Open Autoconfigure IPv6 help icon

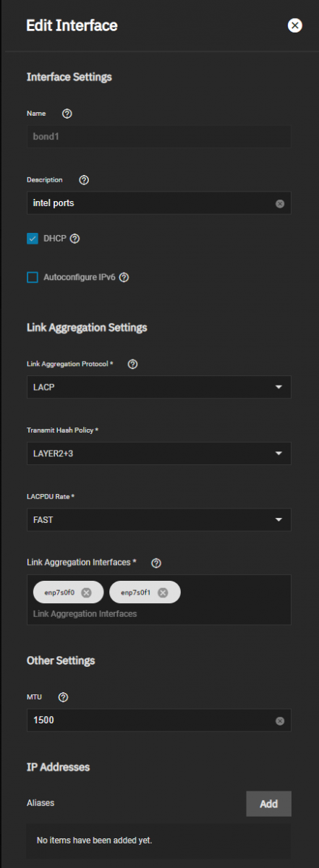[124, 277]
